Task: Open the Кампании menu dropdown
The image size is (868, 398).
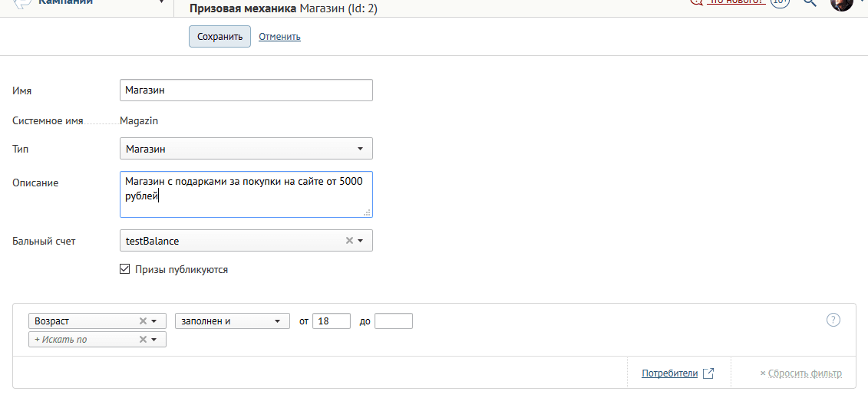Action: 162,2
